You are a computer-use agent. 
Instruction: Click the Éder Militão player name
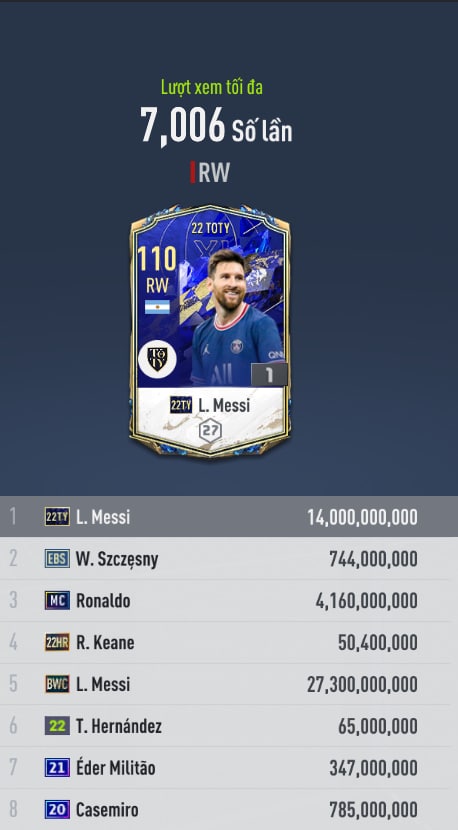pyautogui.click(x=116, y=768)
